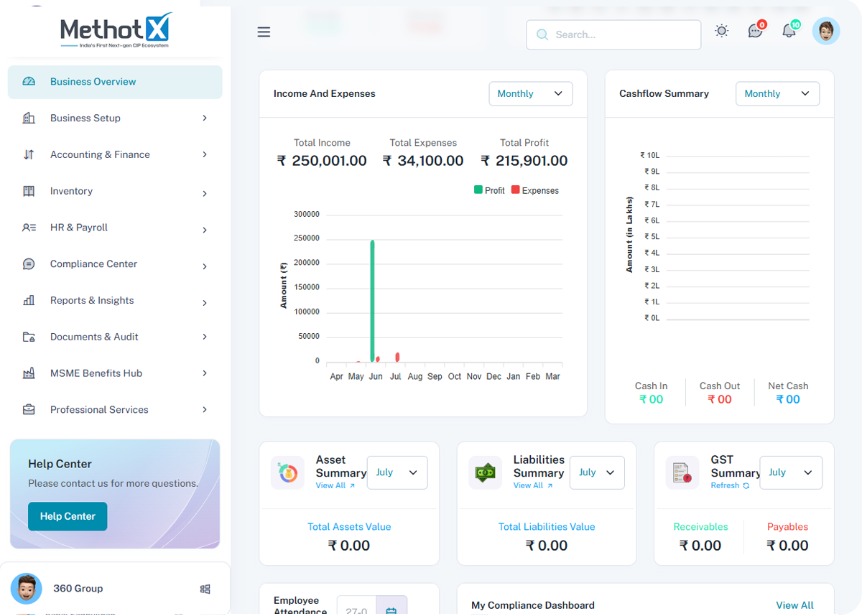Click Total Profit value ₹ 215,901.00
The height and width of the screenshot is (616, 862).
[x=524, y=161]
